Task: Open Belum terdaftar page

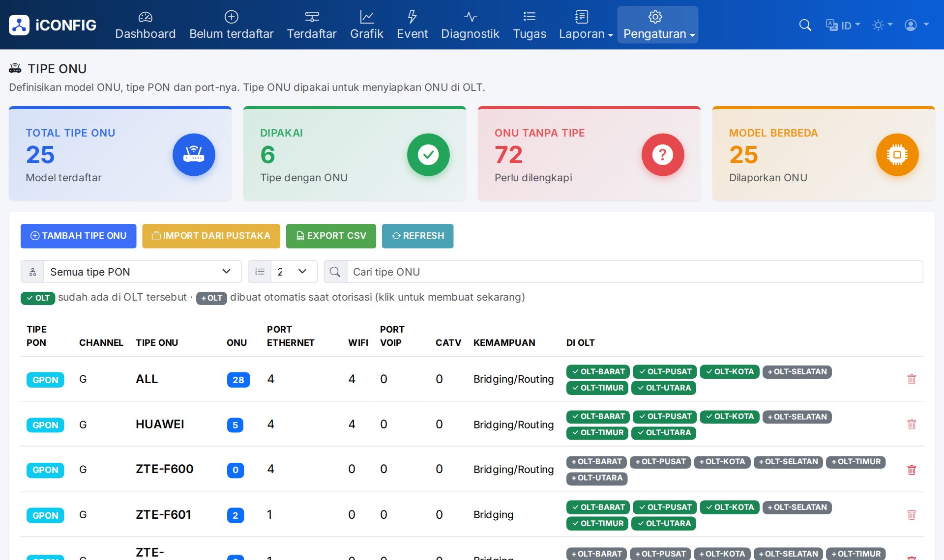Action: click(231, 25)
